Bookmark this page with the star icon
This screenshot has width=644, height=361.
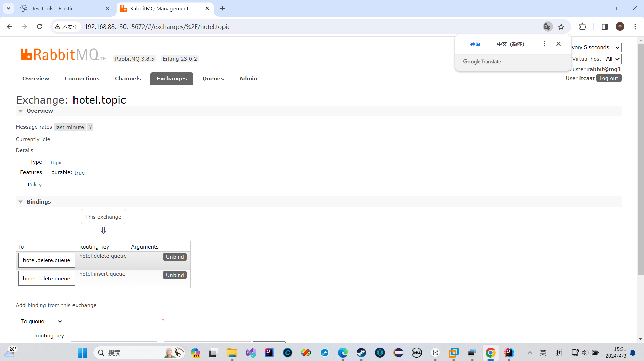pyautogui.click(x=561, y=27)
